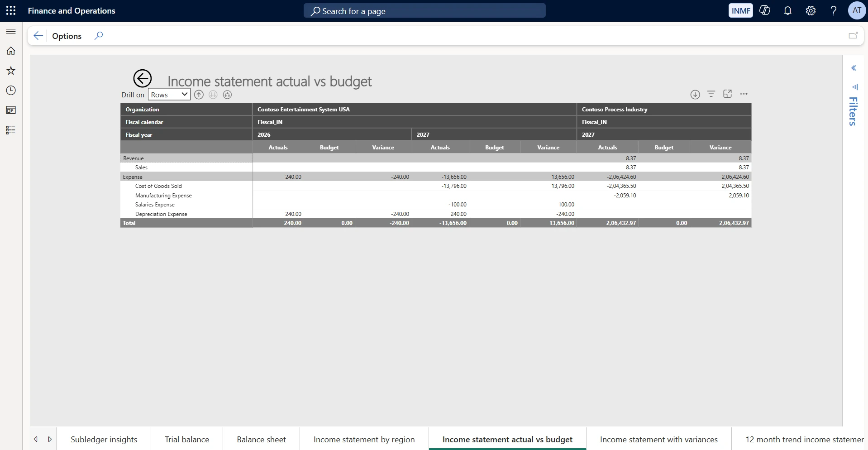Open help question mark
This screenshot has width=868, height=450.
click(x=834, y=11)
